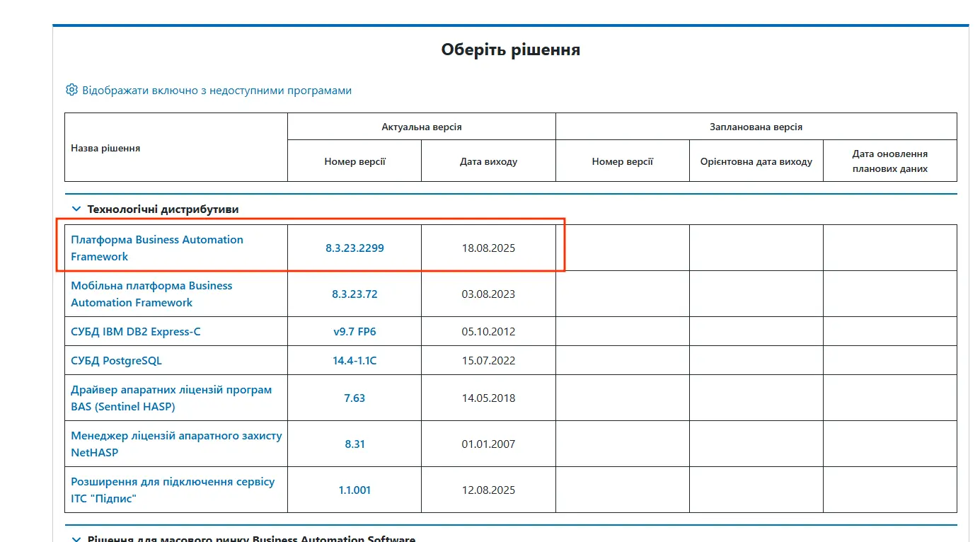
Task: Click HASP driver version 7.63
Action: click(354, 398)
